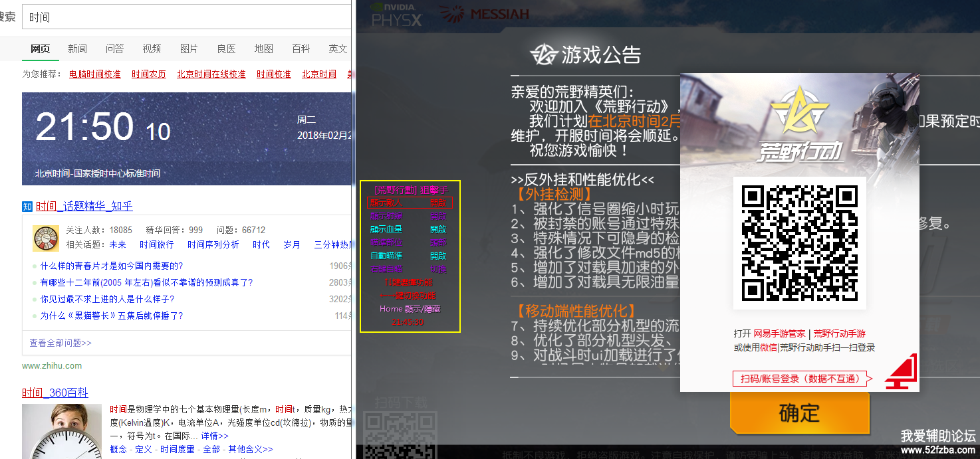The height and width of the screenshot is (459, 980).
Task: Click the 游戏公告 logo icon
Action: (543, 54)
